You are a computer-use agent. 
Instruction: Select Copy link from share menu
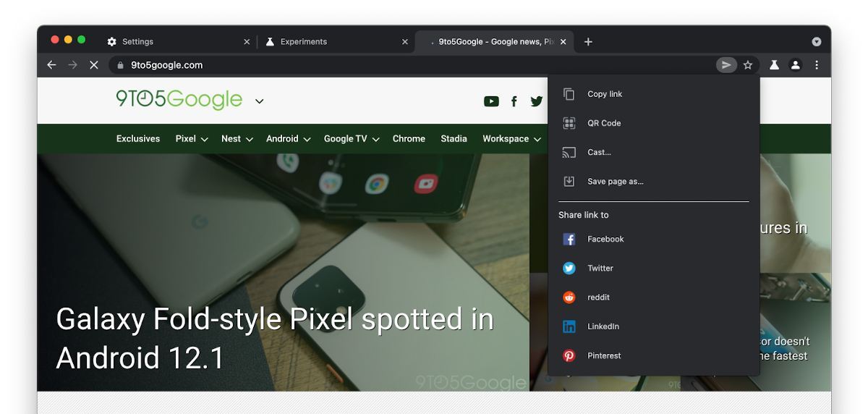(605, 94)
